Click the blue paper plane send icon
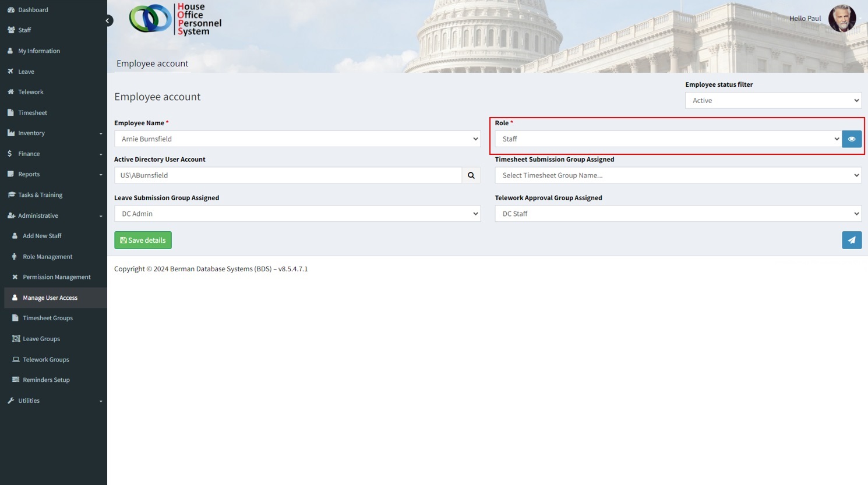 pos(851,240)
